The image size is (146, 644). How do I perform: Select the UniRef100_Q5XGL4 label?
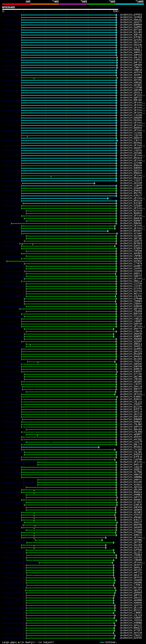pyautogui.click(x=131, y=93)
